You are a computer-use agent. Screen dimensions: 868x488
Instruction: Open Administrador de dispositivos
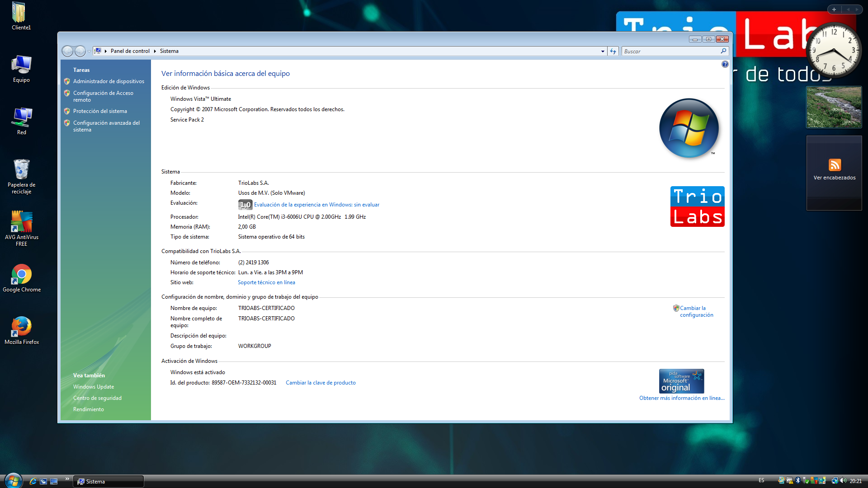108,81
